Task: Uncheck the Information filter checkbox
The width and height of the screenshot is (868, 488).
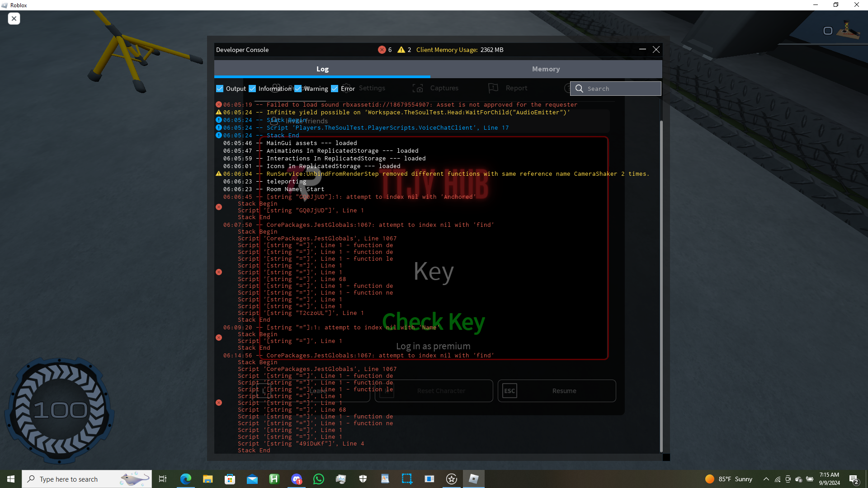Action: tap(252, 89)
